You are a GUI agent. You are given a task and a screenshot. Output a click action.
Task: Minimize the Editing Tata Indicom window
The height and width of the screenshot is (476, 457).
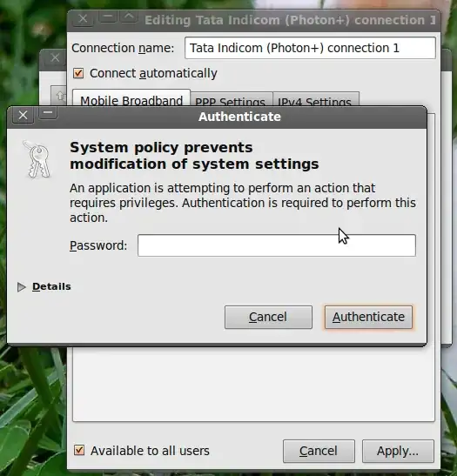108,17
